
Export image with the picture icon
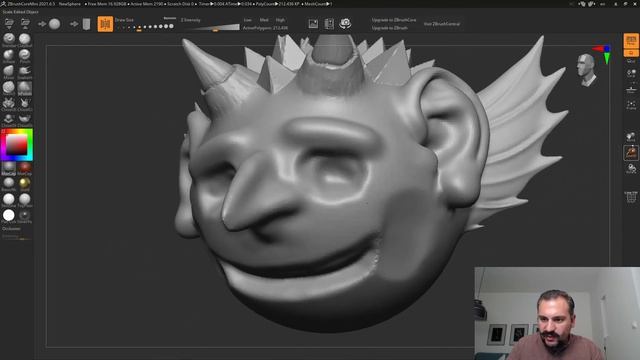(313, 24)
